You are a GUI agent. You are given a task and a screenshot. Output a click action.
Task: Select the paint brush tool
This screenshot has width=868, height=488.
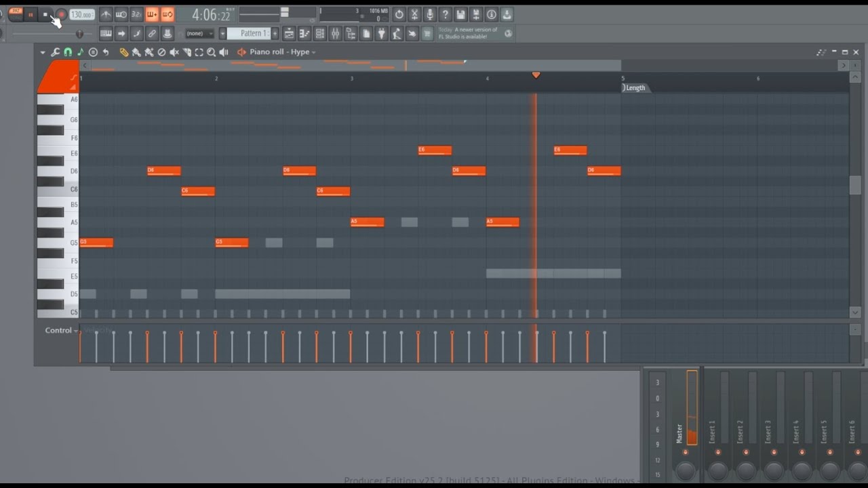136,52
